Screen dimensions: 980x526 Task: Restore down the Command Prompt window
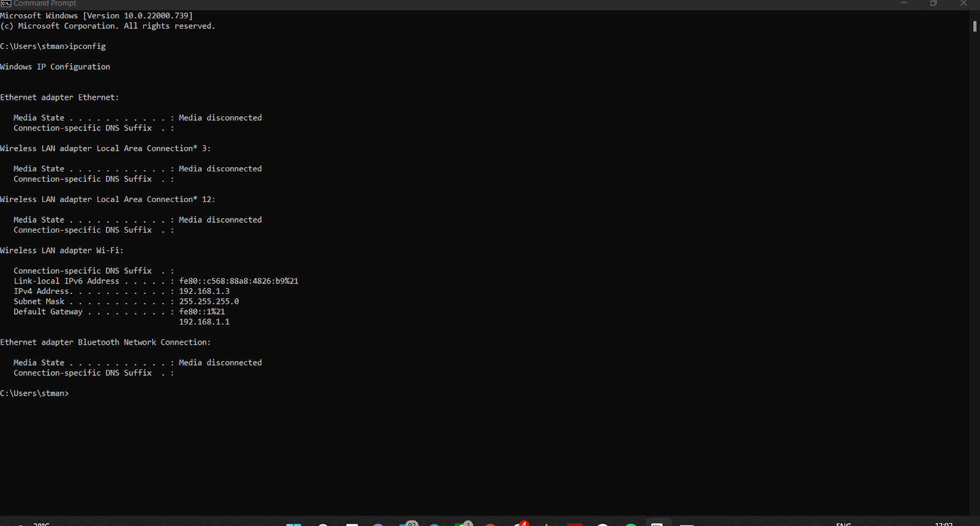(933, 3)
